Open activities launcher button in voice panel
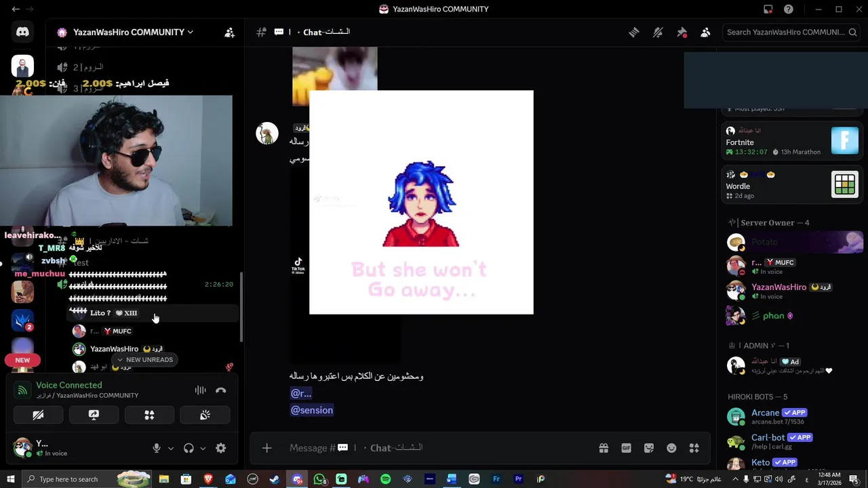 click(149, 415)
